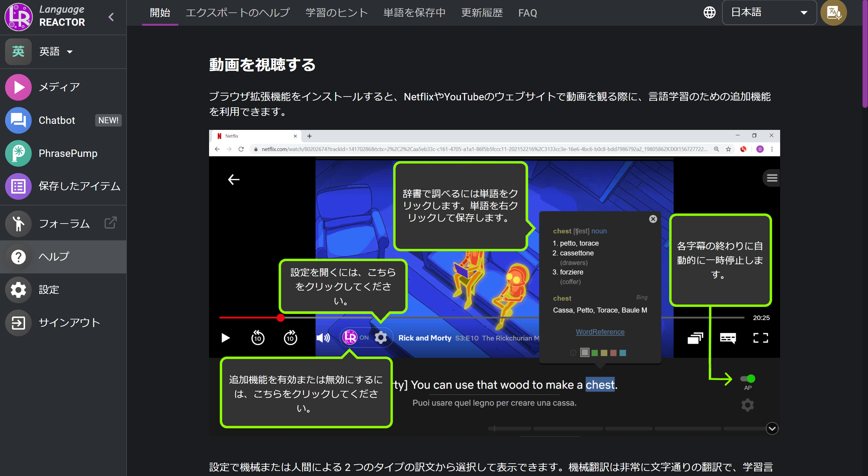Screen dimensions: 868x476
Task: Click the gear icon below the AP toggle
Action: (747, 405)
